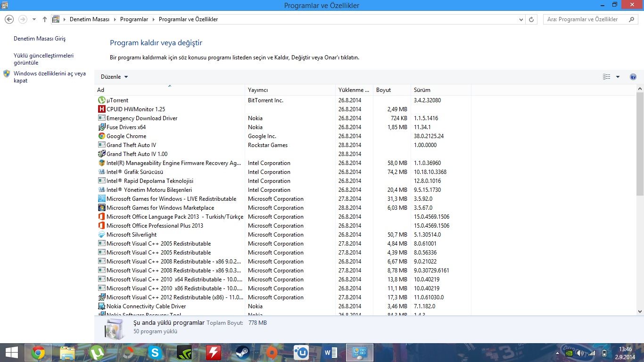Click the vertical scrollbar thumb
Viewport: 644px width, 362px height.
(640, 144)
